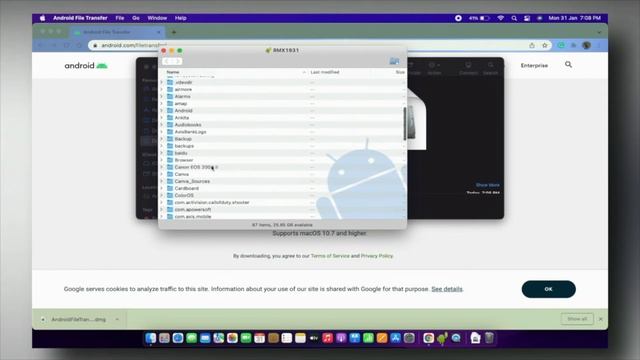The height and width of the screenshot is (360, 640).
Task: Select the Canon EOS 200D II folder
Action: click(x=282, y=167)
